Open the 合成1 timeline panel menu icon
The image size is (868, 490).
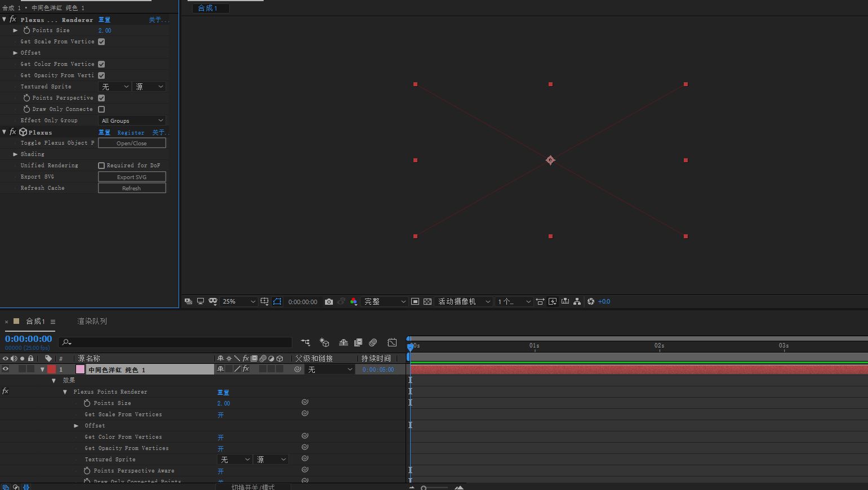click(x=53, y=322)
